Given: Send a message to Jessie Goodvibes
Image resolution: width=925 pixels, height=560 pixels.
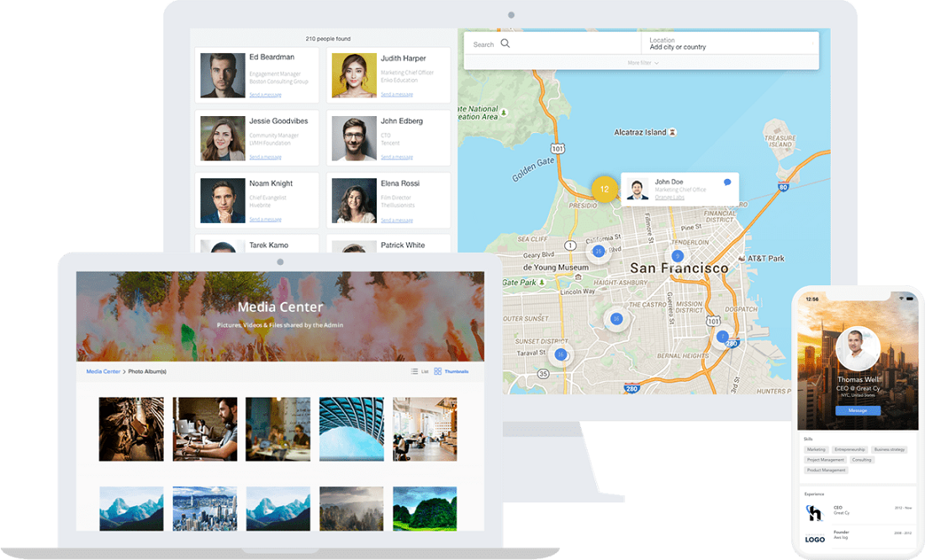Looking at the screenshot, I should 265,157.
